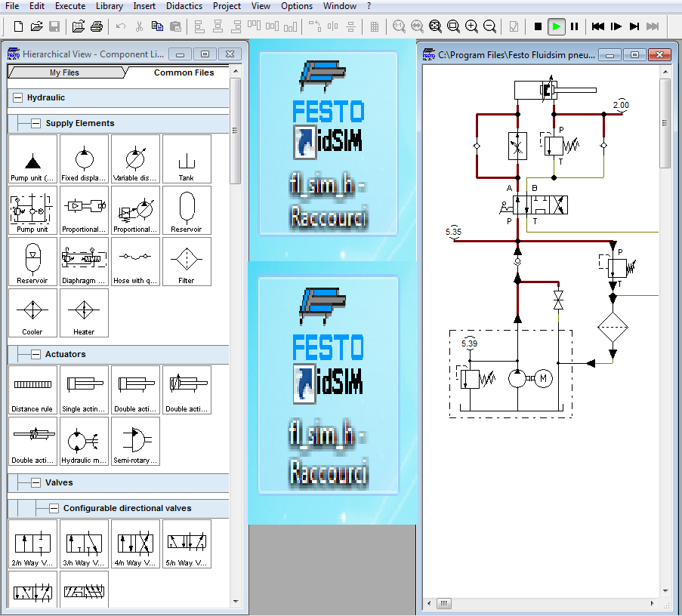Image resolution: width=682 pixels, height=616 pixels.
Task: Stop the simulation
Action: click(538, 26)
